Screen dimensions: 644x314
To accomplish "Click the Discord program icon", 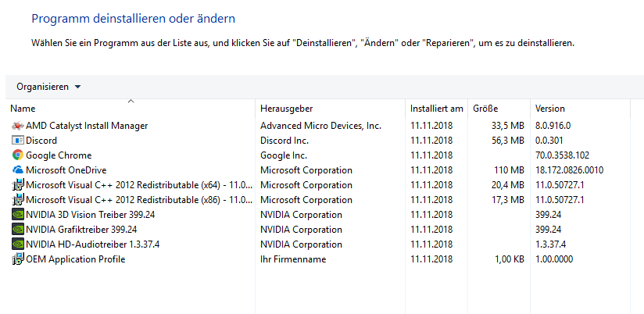I will pyautogui.click(x=18, y=141).
